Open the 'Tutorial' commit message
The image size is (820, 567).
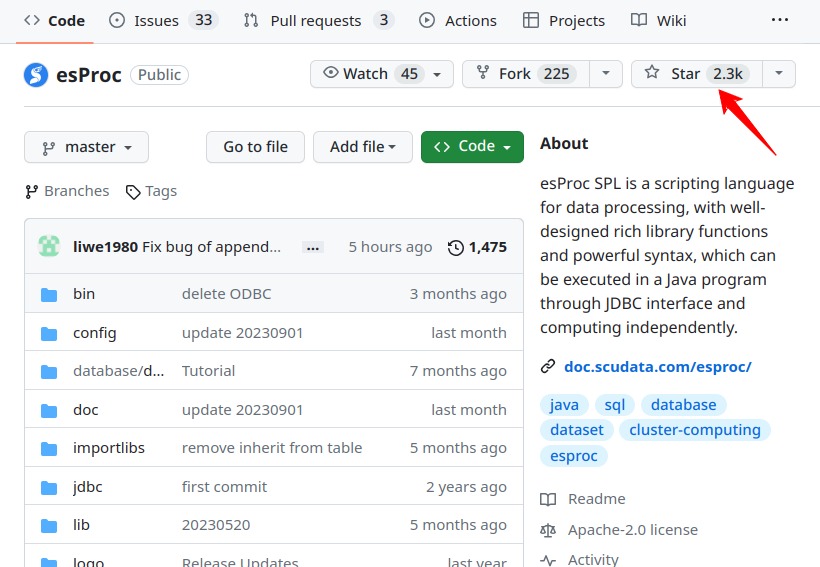[208, 371]
